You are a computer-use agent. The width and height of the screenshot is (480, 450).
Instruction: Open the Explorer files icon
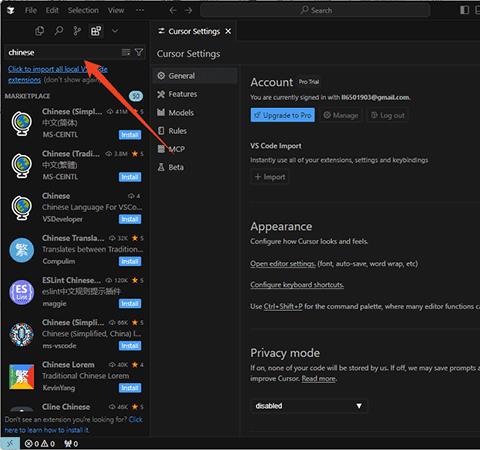click(40, 31)
